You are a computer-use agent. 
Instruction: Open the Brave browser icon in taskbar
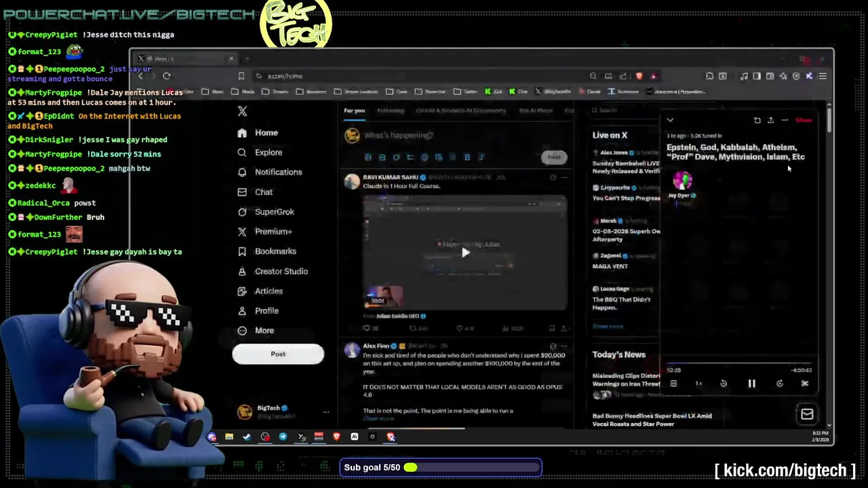[336, 437]
